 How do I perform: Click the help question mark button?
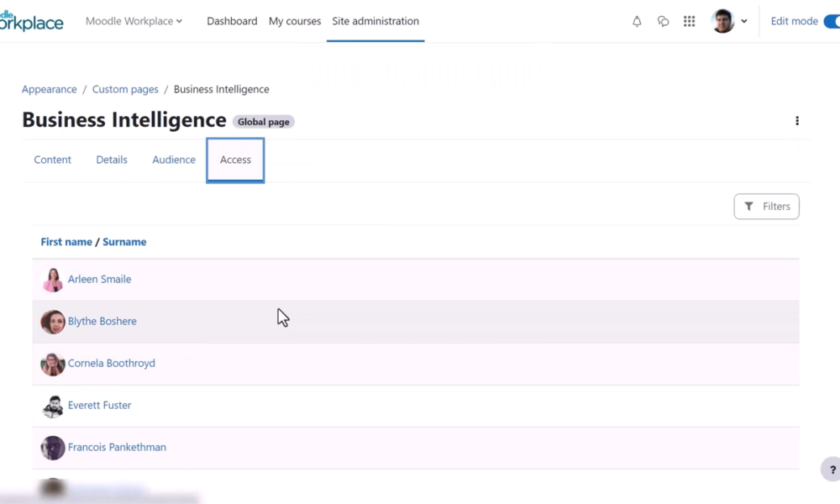[x=832, y=470]
